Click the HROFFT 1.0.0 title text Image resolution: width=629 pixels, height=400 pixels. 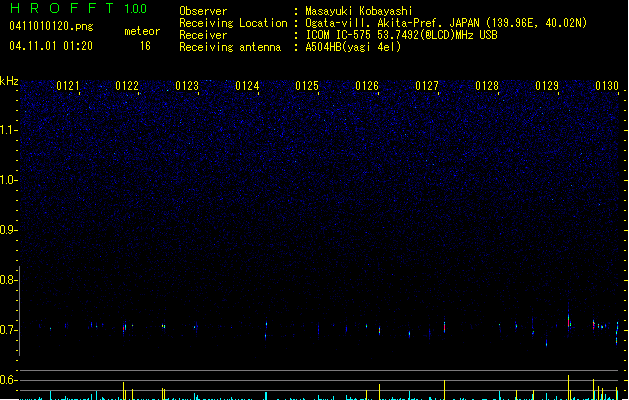point(79,8)
